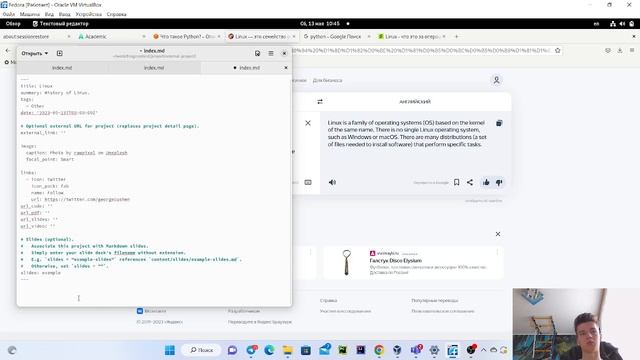Open the Обзор activities overview
This screenshot has height=360, width=640.
tap(13, 24)
